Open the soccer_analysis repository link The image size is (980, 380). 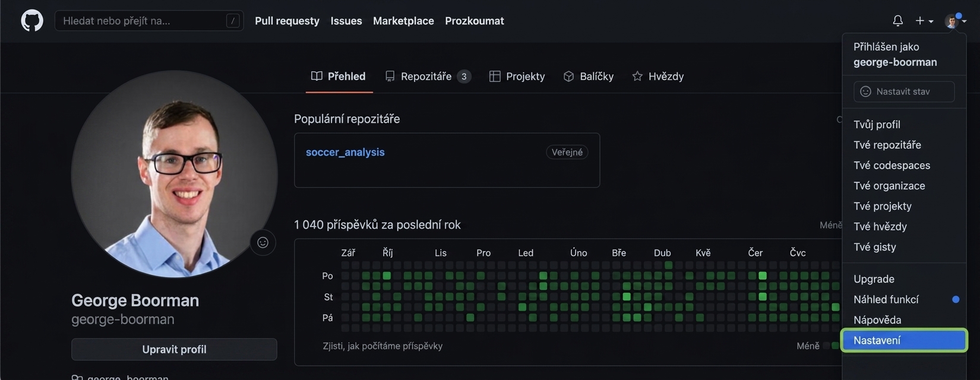[x=345, y=152]
